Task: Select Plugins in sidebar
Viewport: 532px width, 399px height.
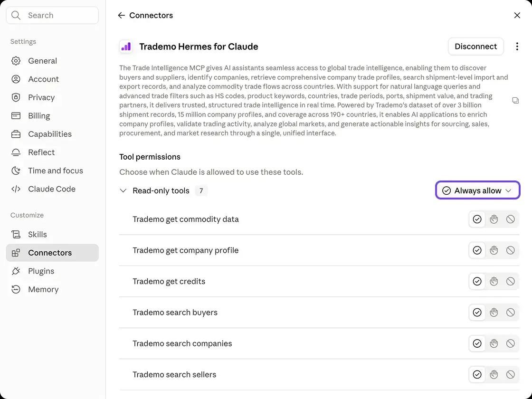Action: [x=52, y=271]
